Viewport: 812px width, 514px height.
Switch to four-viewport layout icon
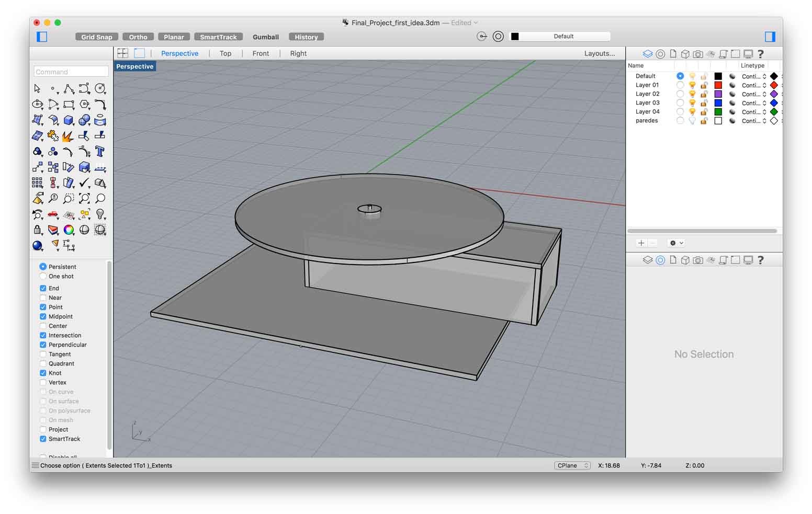[122, 53]
